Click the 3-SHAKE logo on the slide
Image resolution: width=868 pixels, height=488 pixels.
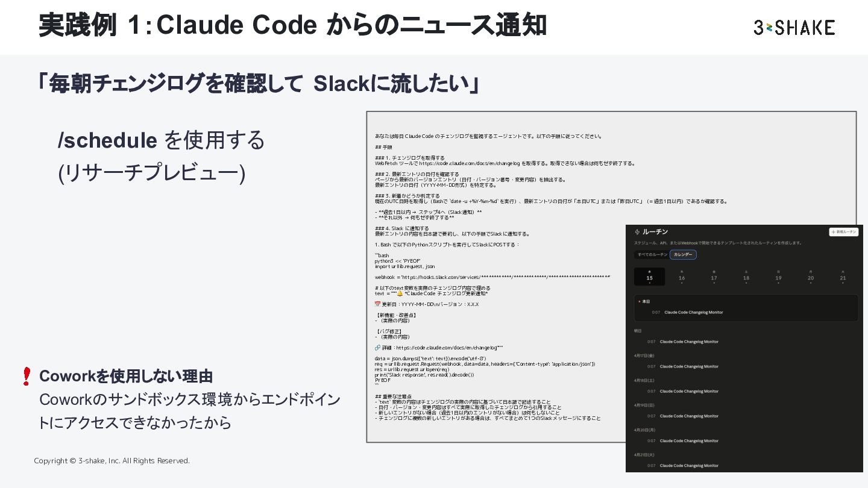794,27
